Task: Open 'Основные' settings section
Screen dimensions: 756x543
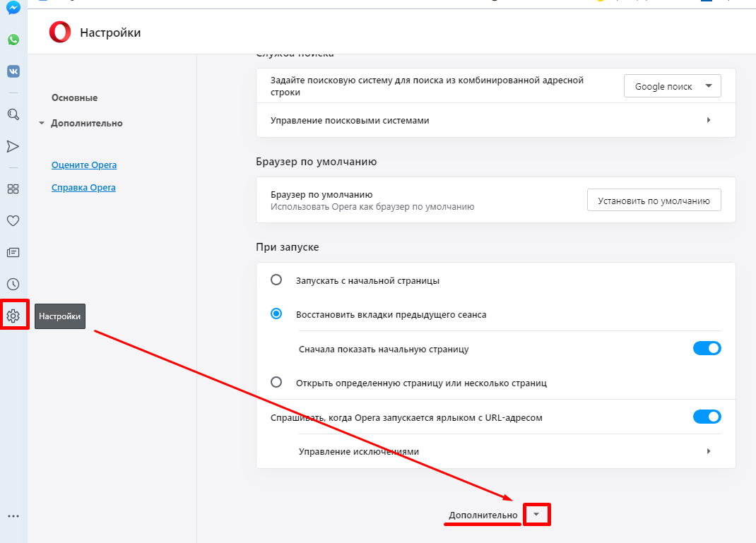Action: click(x=74, y=98)
